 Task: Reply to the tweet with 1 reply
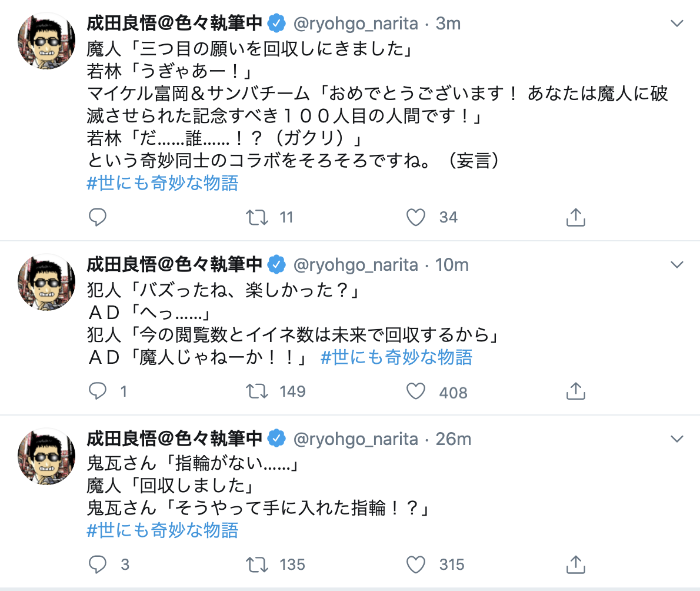[98, 392]
